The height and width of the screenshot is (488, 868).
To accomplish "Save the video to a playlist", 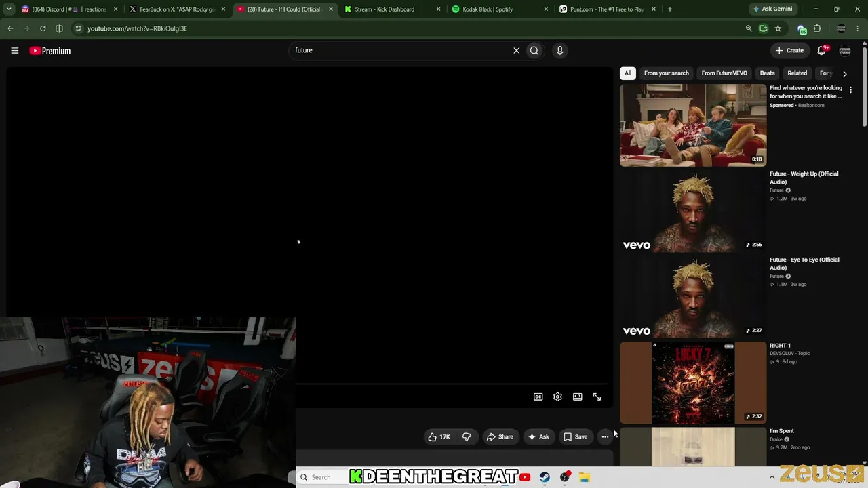I will click(x=576, y=436).
